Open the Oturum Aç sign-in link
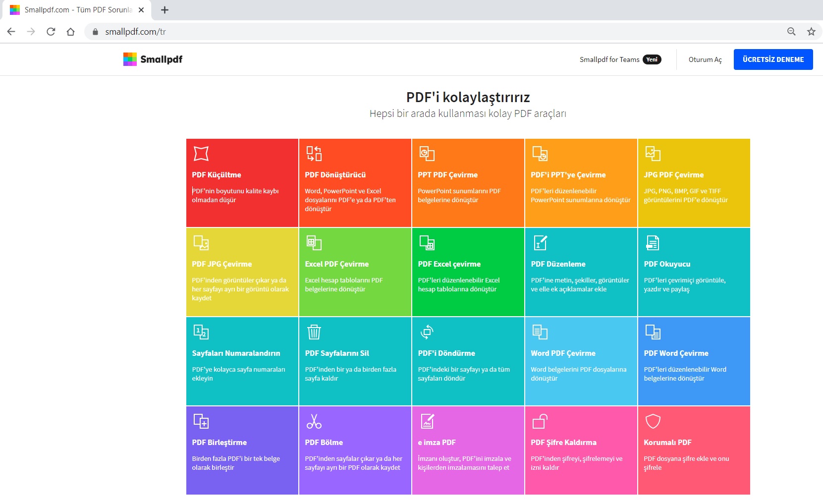Screen dimensions: 823x504 [705, 59]
